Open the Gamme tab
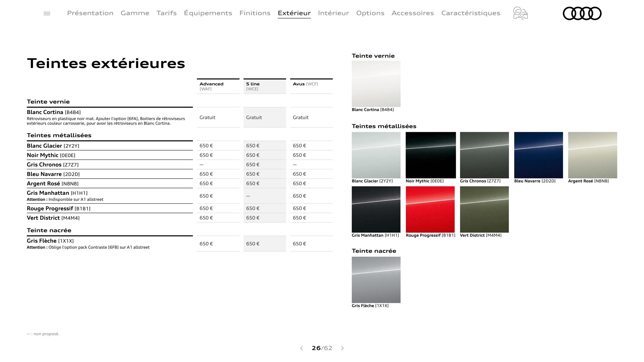The width and height of the screenshot is (644, 362). 135,13
